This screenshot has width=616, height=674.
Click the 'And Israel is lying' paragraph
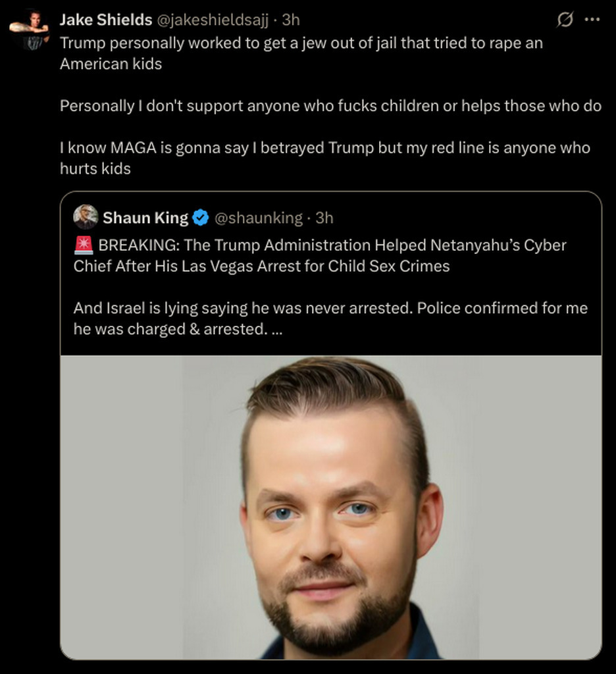330,319
